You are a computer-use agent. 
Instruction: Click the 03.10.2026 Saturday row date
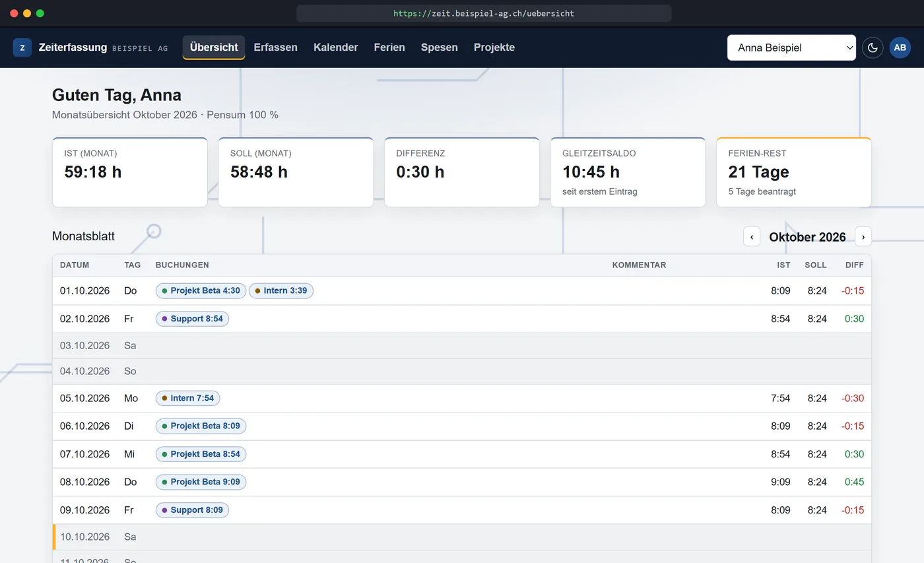point(84,346)
